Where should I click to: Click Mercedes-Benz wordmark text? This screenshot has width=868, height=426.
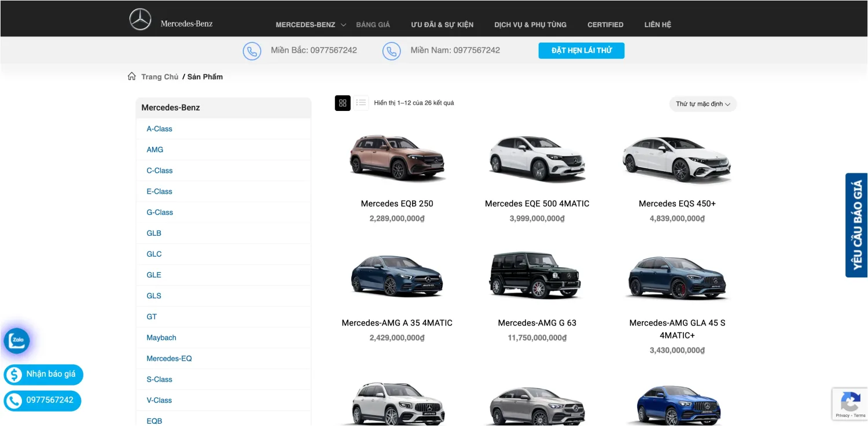pos(186,24)
